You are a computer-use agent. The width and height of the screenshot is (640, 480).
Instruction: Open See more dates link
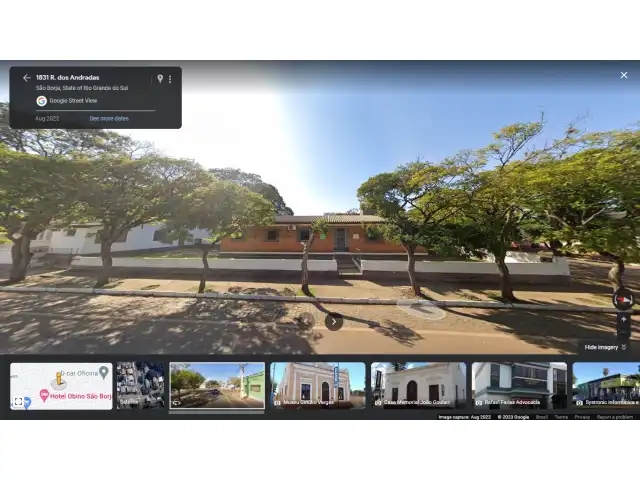click(109, 119)
